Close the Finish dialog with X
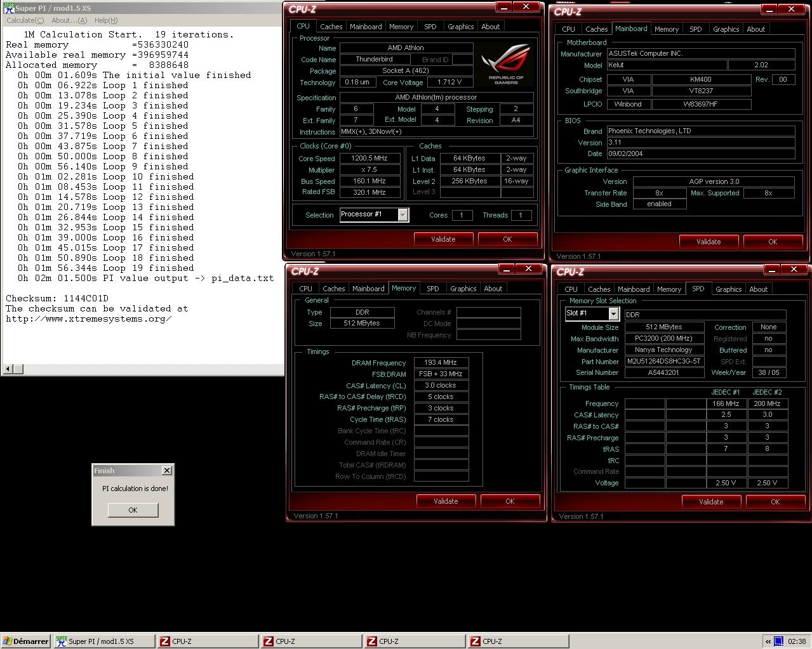 click(167, 470)
